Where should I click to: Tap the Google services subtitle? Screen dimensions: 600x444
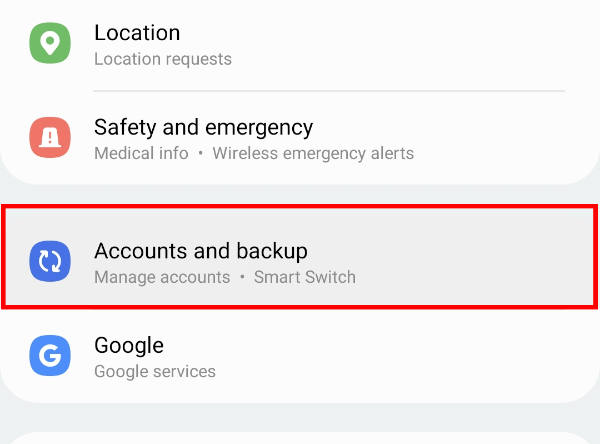[155, 371]
